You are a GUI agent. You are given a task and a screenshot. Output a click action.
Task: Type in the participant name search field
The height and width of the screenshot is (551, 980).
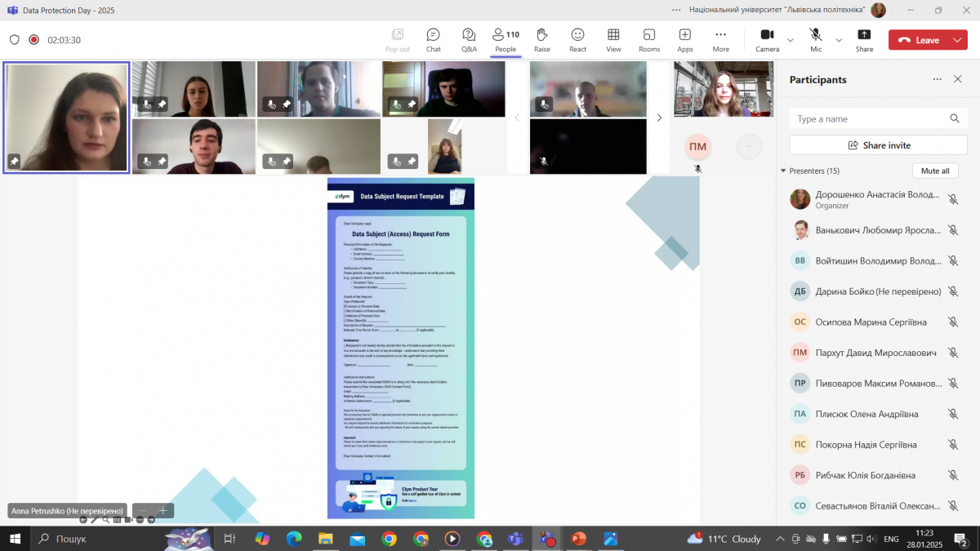[x=870, y=119]
